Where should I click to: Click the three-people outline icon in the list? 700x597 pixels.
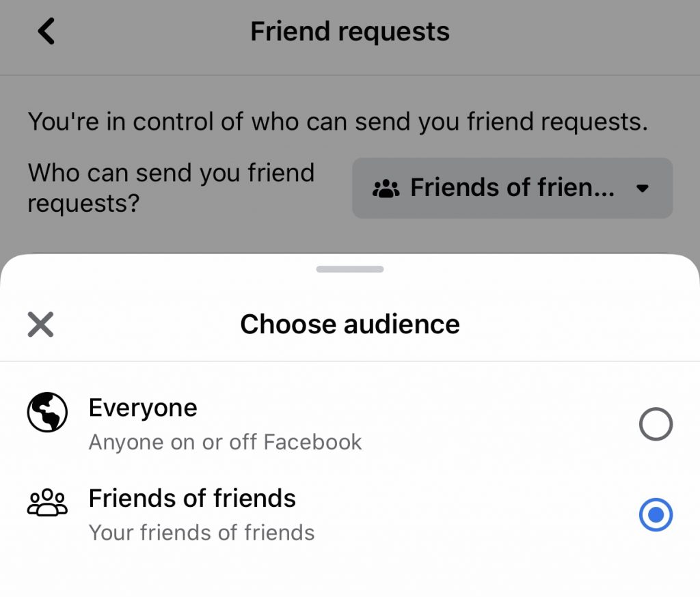(47, 502)
